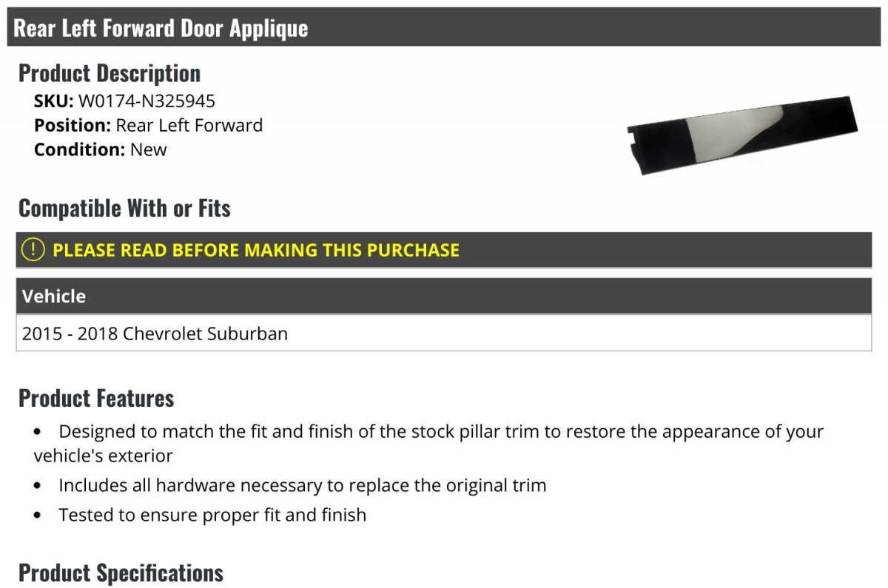Click the stock pillar trim feature bullet
Screen dimensions: 888x588
(428, 443)
